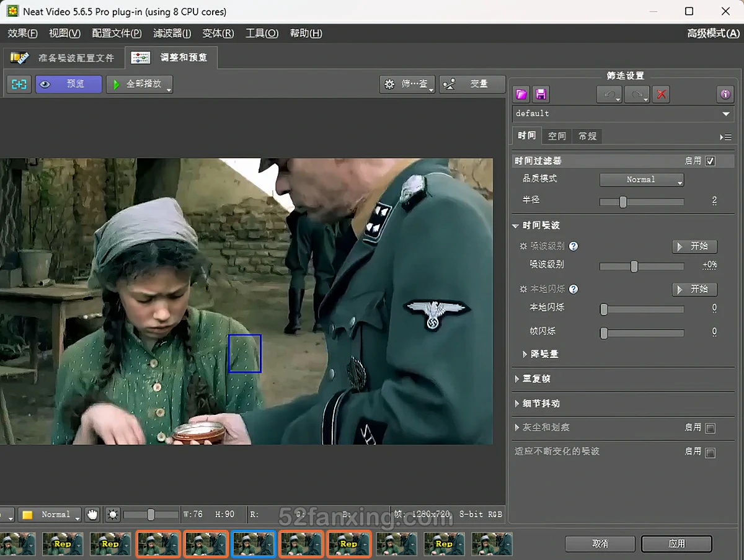Open the panel options menu icon beside tabs
The height and width of the screenshot is (560, 744).
725,136
